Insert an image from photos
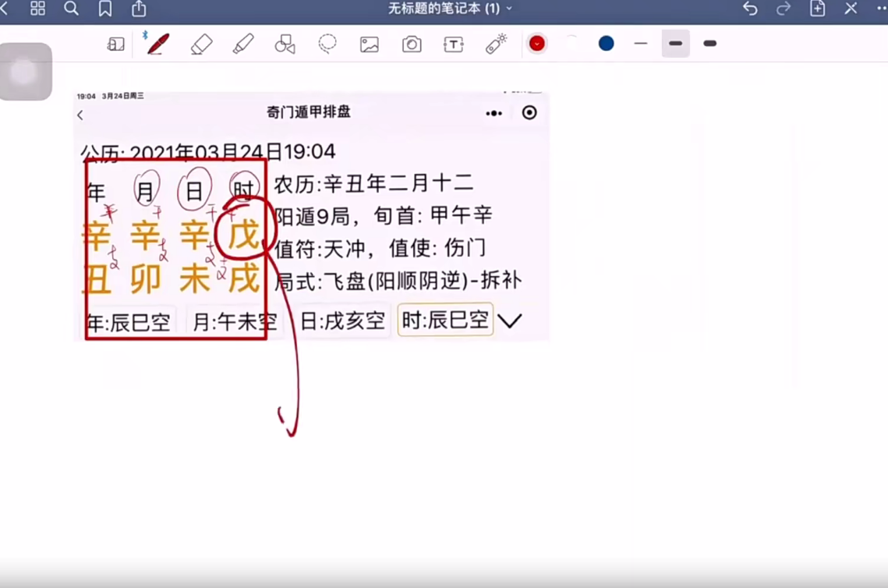 point(369,44)
